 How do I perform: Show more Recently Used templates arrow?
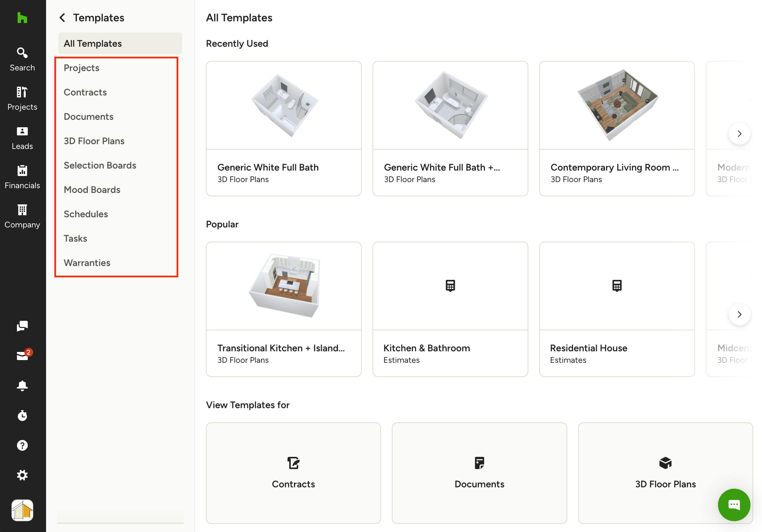[740, 134]
